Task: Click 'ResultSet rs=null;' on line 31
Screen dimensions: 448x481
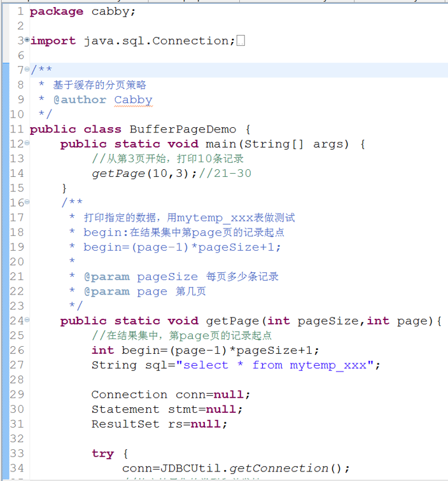Action: pyautogui.click(x=160, y=424)
